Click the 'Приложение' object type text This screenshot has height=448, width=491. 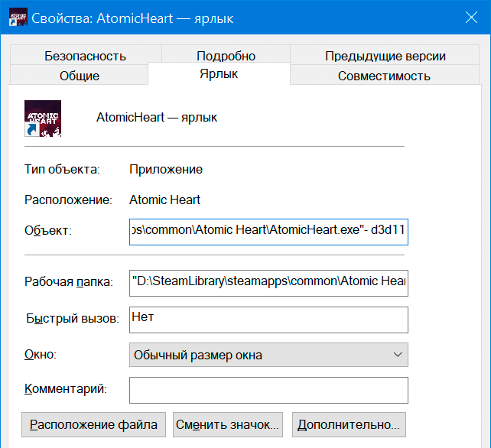[166, 170]
